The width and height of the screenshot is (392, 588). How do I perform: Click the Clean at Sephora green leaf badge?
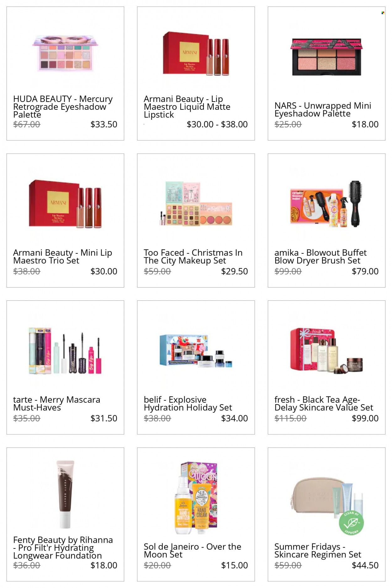(x=351, y=523)
